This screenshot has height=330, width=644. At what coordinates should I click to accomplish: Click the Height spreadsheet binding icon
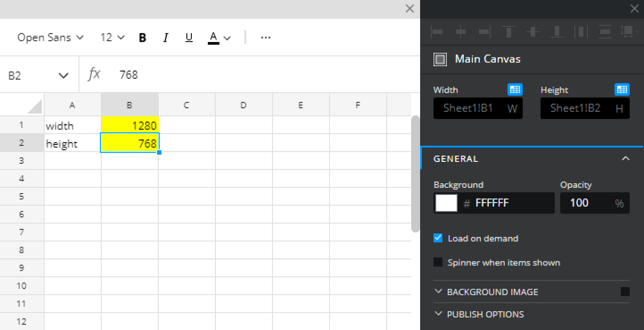click(x=622, y=90)
